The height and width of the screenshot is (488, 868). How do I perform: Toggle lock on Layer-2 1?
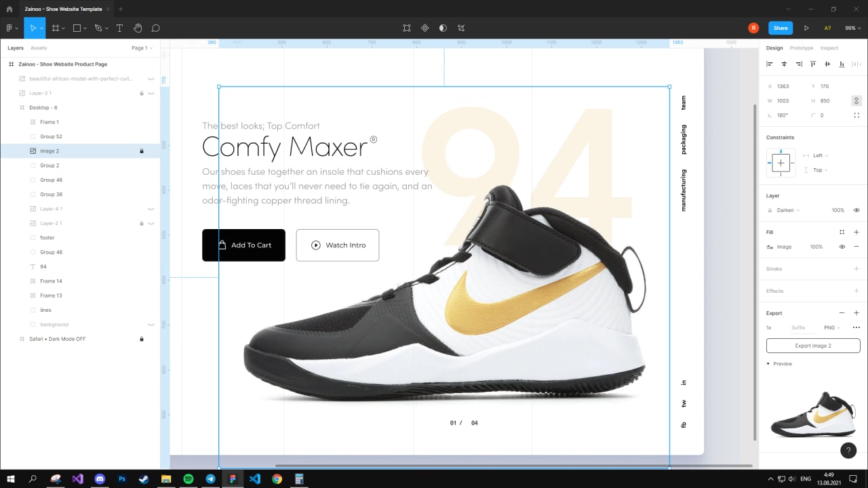point(141,223)
